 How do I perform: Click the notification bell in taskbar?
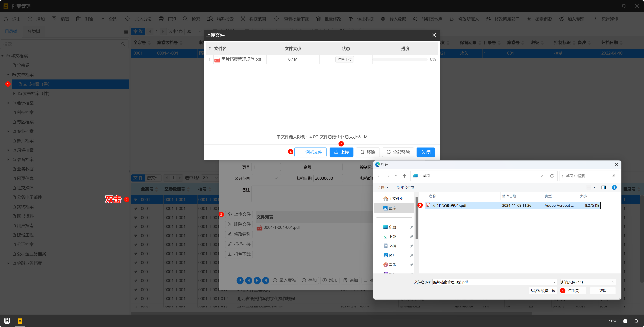pos(636,321)
